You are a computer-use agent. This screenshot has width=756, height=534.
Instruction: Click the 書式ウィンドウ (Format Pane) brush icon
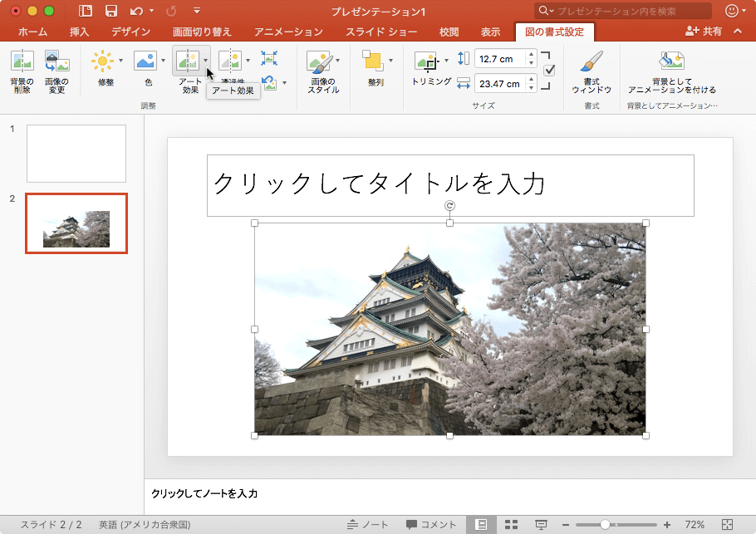pos(591,63)
